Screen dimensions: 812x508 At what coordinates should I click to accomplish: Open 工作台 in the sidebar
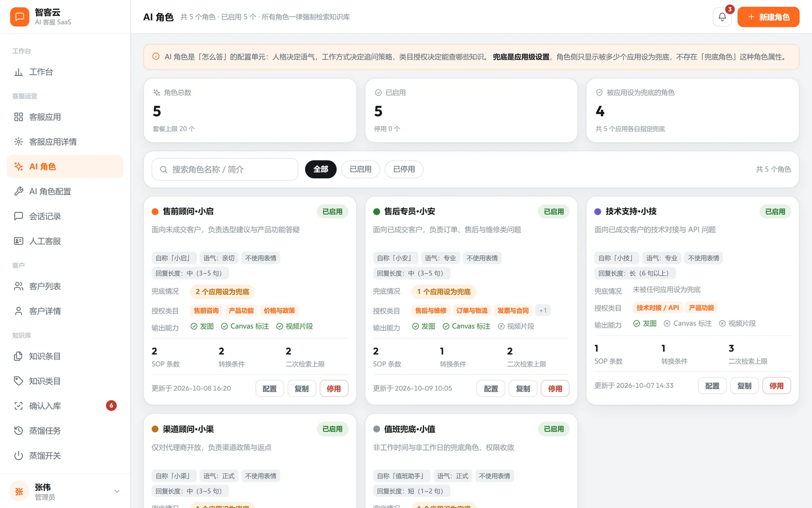65,72
